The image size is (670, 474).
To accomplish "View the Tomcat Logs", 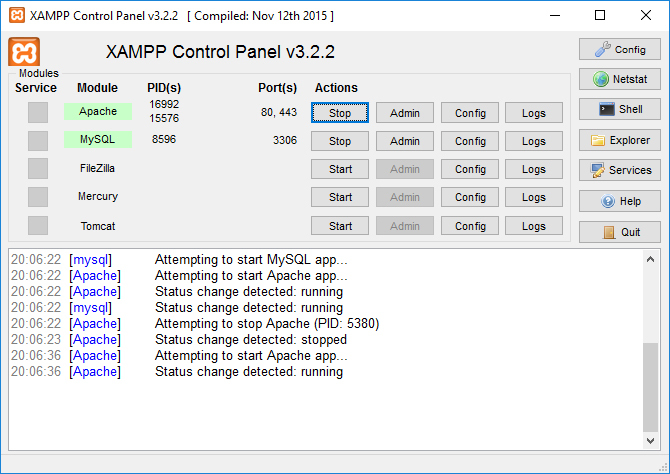I will point(534,226).
